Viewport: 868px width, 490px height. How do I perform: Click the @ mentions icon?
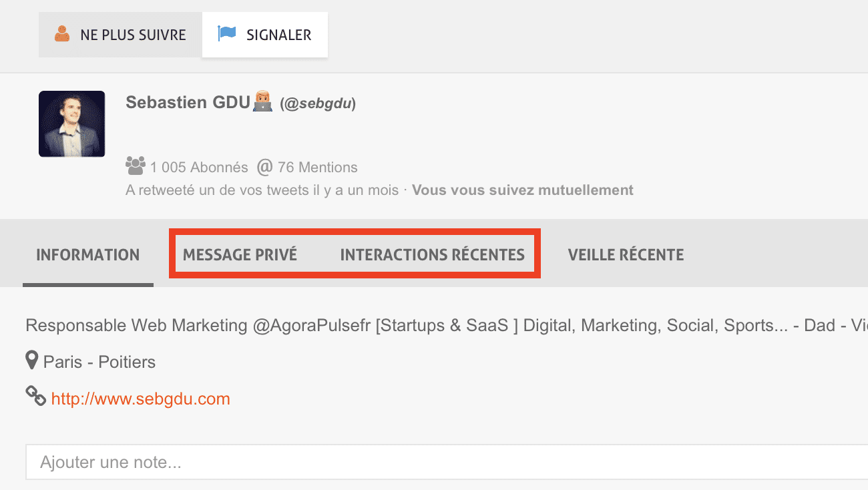coord(265,166)
